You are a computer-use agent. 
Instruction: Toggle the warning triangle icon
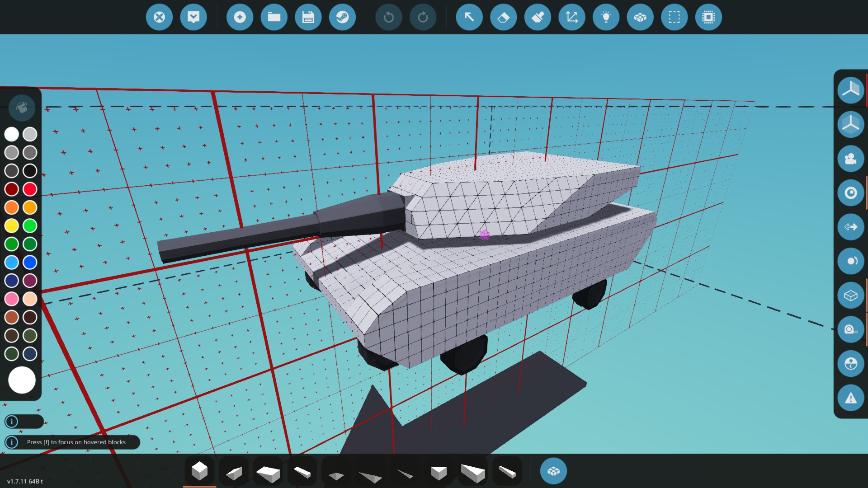click(850, 398)
